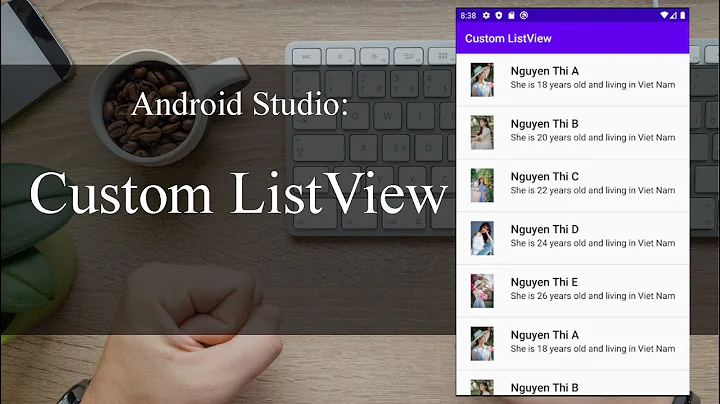Tap the SD card status icon

[511, 15]
